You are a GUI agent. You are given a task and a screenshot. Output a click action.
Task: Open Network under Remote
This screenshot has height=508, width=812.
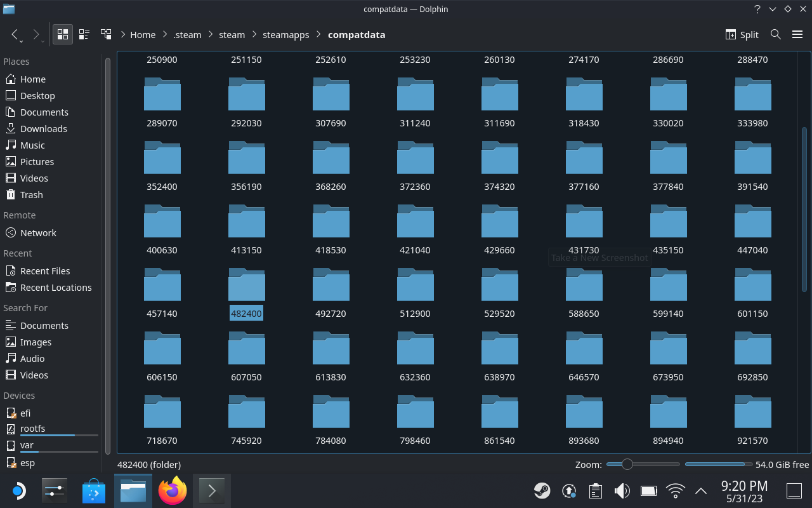38,233
